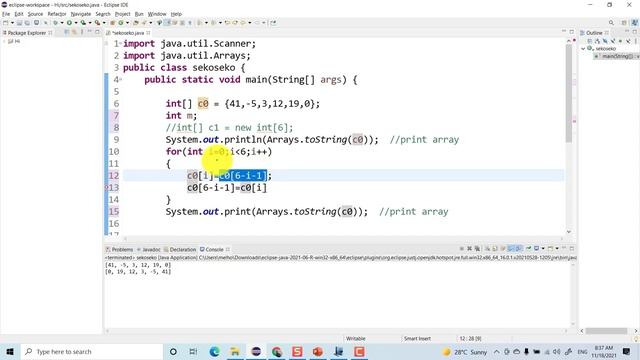Toggle Sort alphabetically in Outline view
This screenshot has height=360, width=640.
(597, 41)
